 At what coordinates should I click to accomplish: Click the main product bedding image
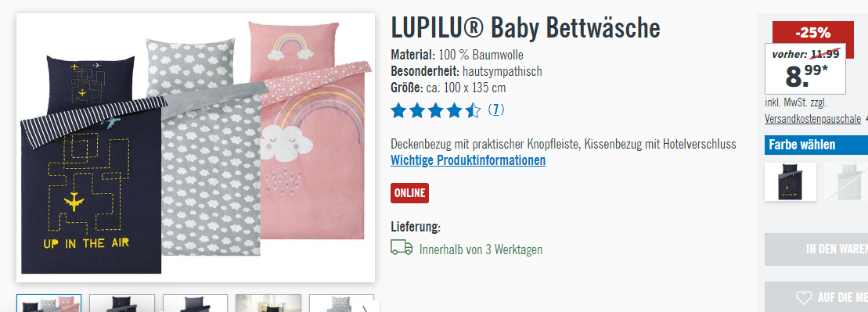coord(196,148)
